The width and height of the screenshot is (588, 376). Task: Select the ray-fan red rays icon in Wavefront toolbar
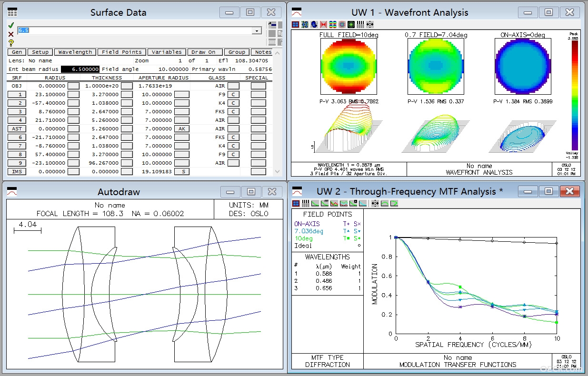[x=323, y=24]
